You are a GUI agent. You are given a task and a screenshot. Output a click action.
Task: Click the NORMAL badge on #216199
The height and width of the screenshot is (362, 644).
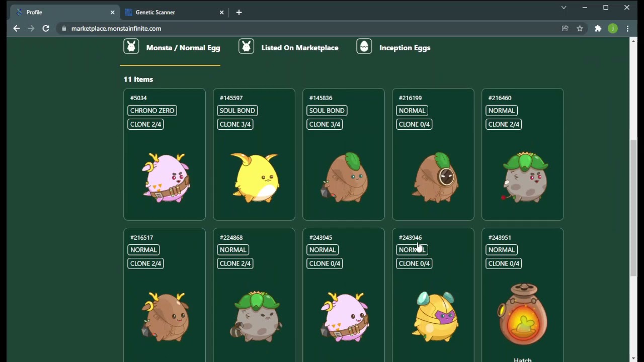point(412,111)
